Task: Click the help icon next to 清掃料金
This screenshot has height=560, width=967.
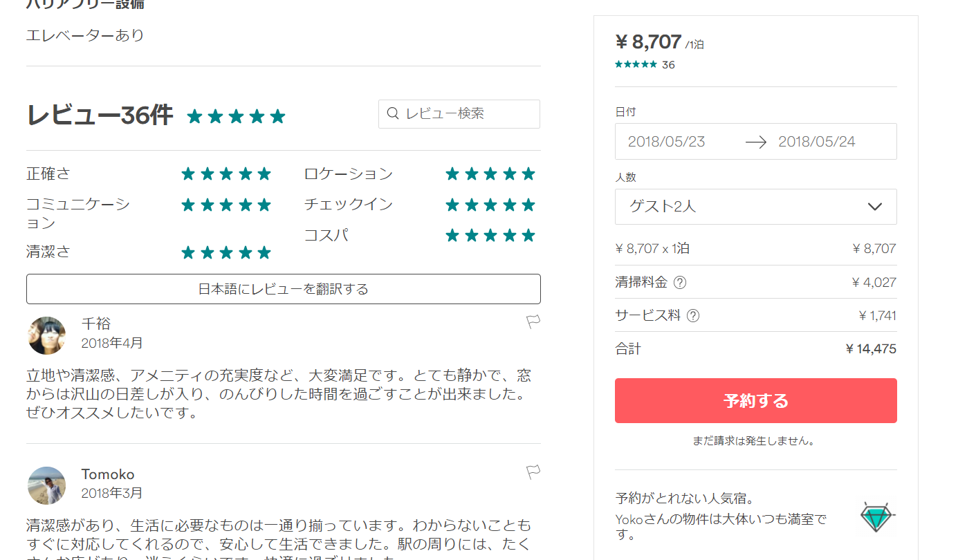Action: click(680, 282)
